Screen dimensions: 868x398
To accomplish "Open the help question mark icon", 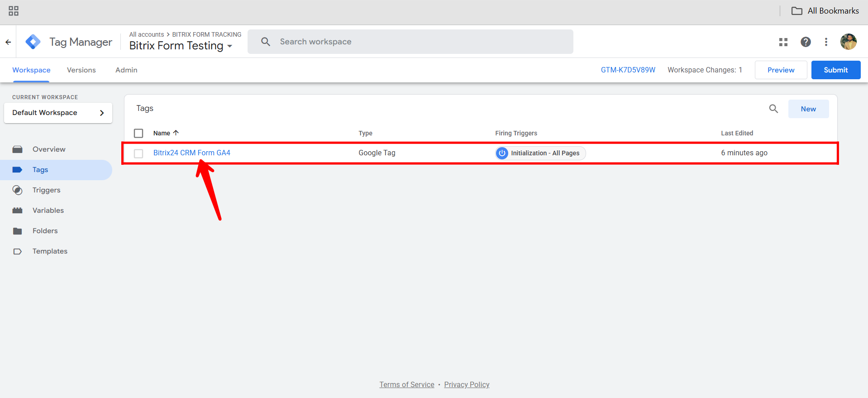I will pyautogui.click(x=806, y=42).
